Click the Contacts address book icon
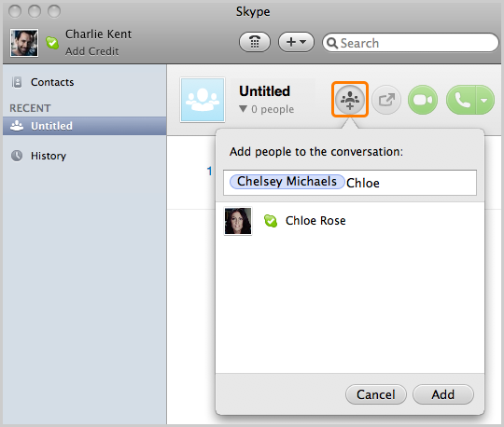Viewport: 504px width, 427px height. pos(17,82)
